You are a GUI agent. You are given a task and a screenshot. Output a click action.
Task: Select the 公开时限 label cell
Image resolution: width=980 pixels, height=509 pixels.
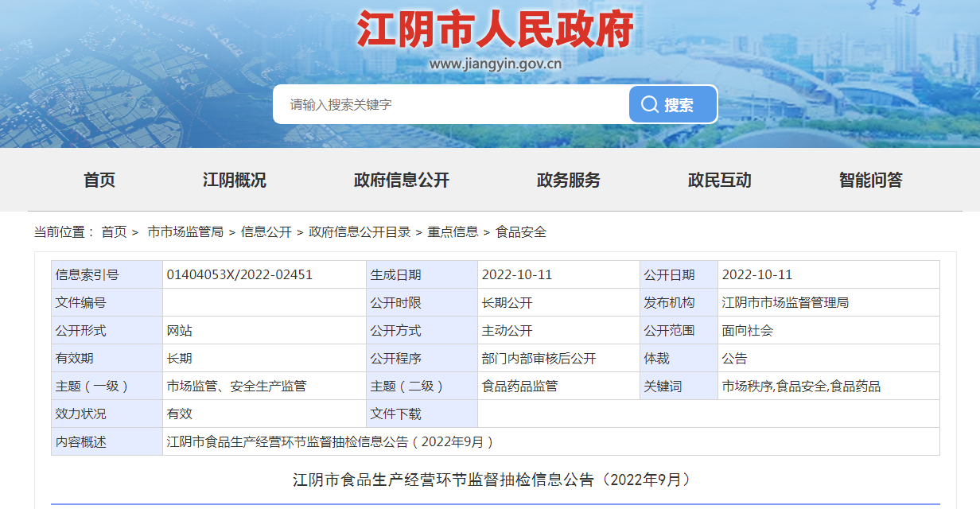click(x=422, y=303)
